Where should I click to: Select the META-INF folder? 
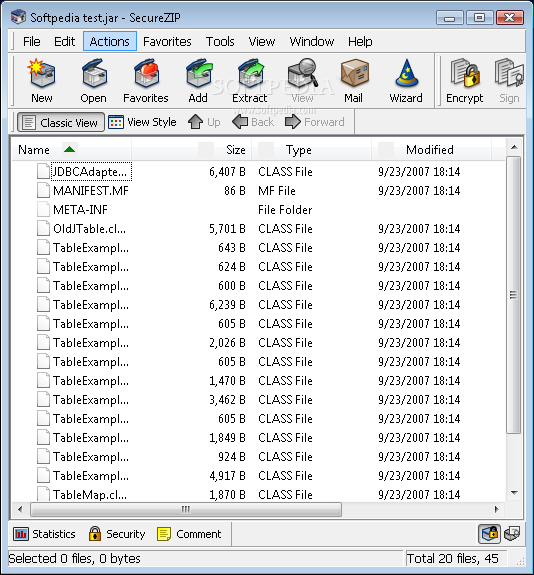click(80, 210)
